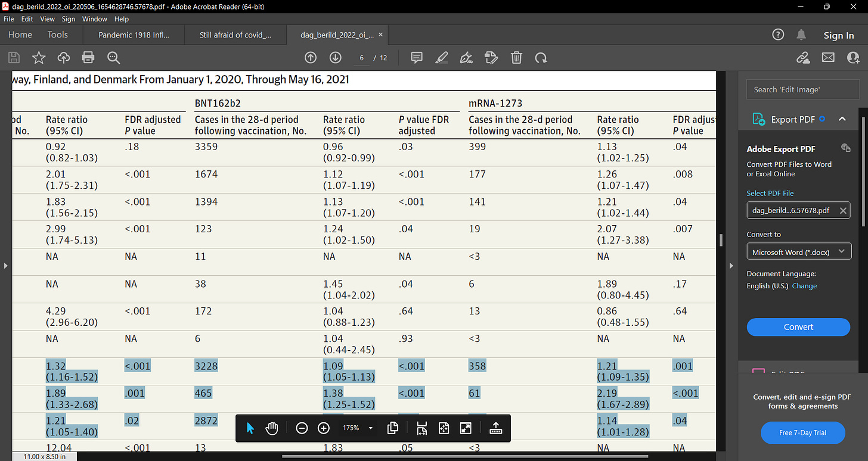The width and height of the screenshot is (868, 461).
Task: Zoom out with the minus button
Action: [x=302, y=428]
